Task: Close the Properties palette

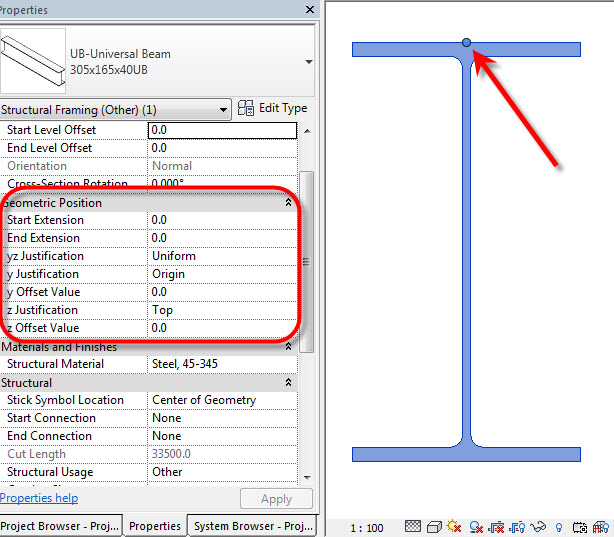Action: (x=310, y=9)
